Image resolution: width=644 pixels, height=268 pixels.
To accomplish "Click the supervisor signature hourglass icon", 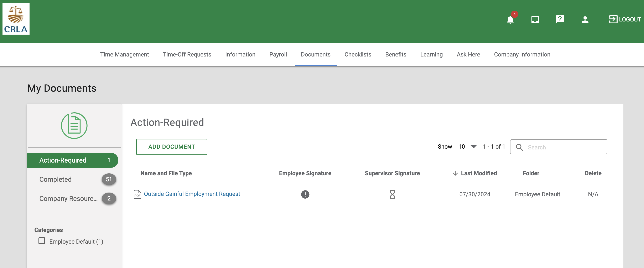I will pos(392,194).
